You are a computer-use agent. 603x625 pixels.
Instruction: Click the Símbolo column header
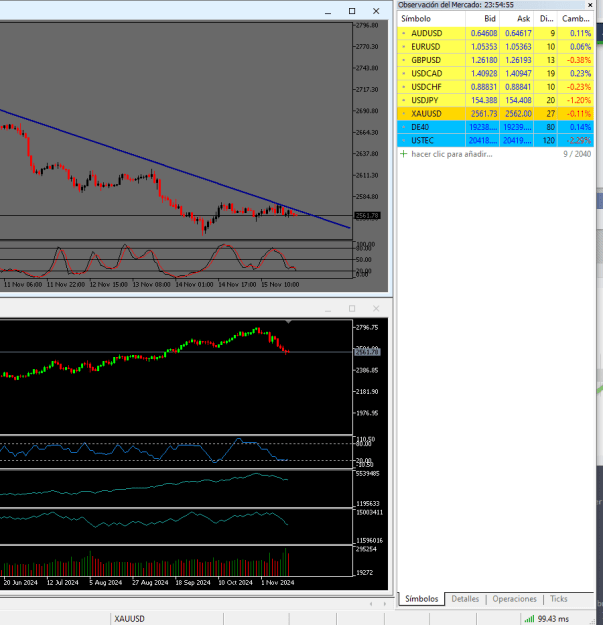(432, 19)
